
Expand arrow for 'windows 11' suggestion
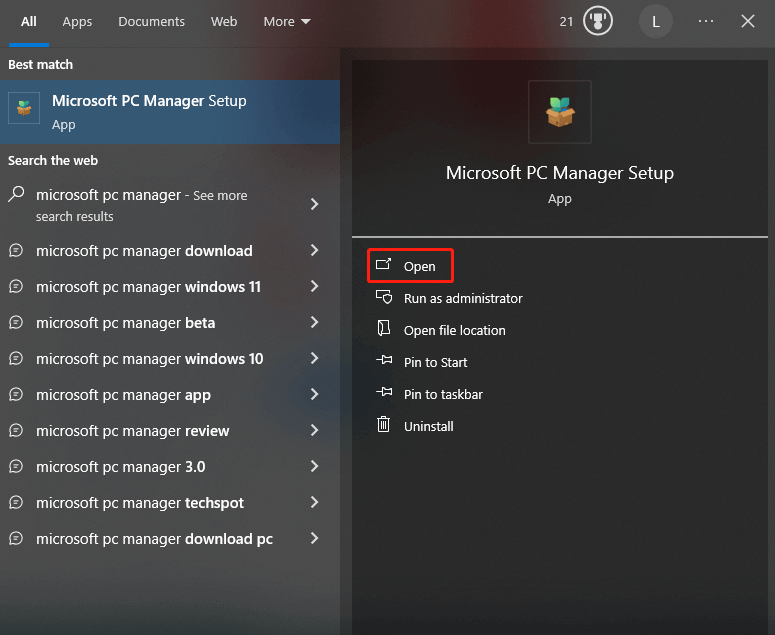click(314, 286)
